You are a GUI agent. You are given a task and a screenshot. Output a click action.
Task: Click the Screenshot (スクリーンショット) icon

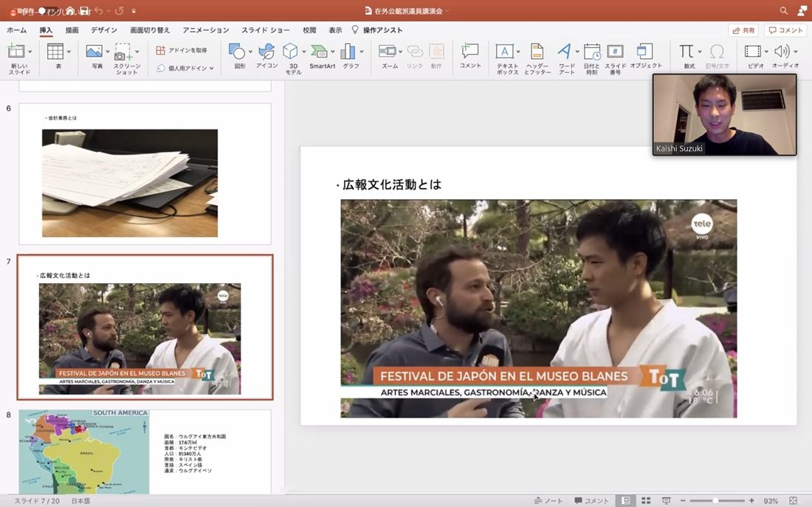[x=123, y=52]
